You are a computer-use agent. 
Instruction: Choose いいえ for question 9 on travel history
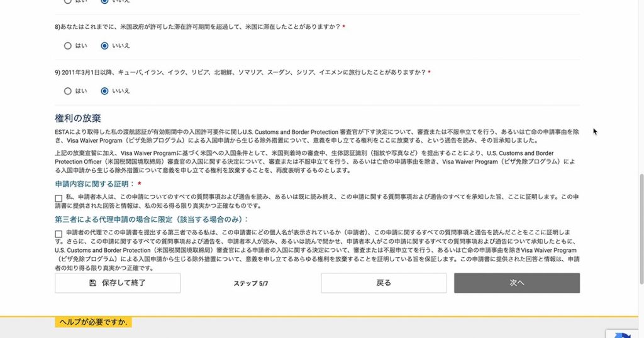pos(104,91)
